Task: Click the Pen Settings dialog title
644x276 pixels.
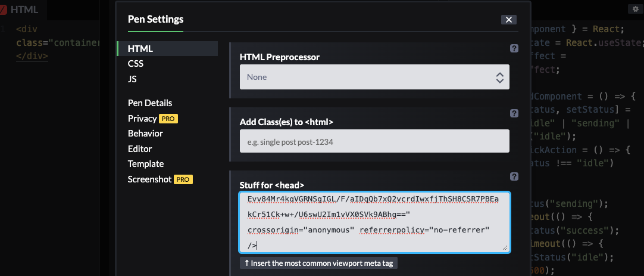Action: click(x=156, y=19)
